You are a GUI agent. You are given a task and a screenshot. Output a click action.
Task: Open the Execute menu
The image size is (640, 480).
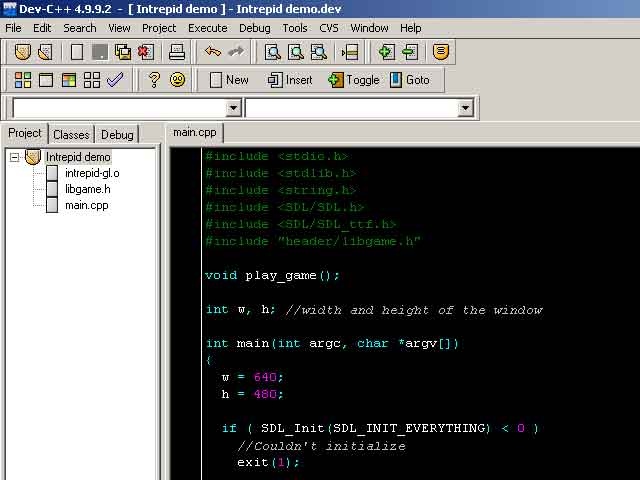click(207, 28)
